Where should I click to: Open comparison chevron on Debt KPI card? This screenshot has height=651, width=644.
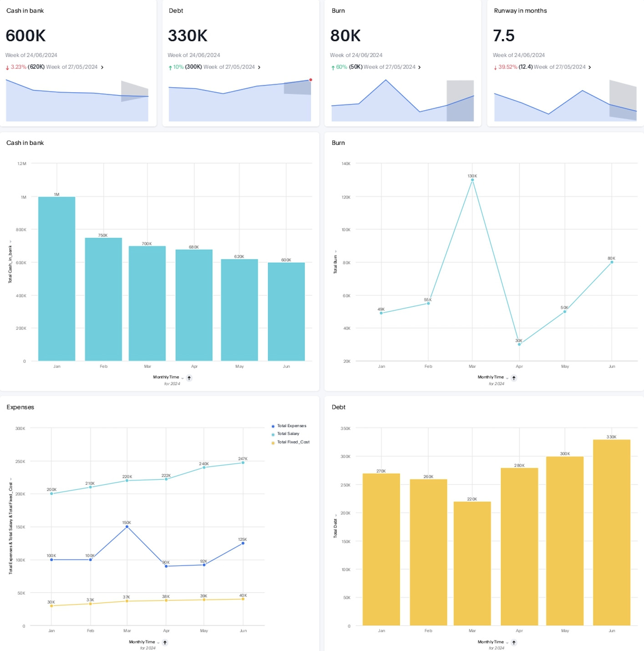[x=259, y=67]
